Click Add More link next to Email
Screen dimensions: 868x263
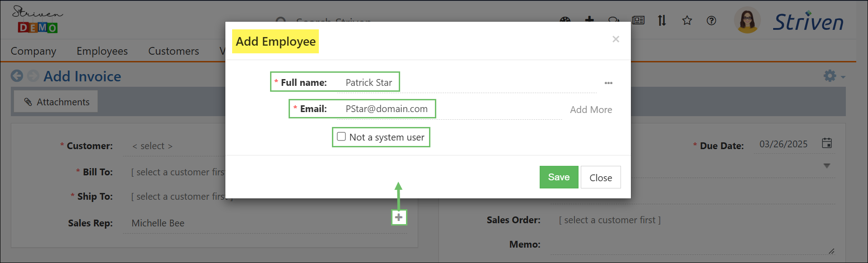pos(591,110)
